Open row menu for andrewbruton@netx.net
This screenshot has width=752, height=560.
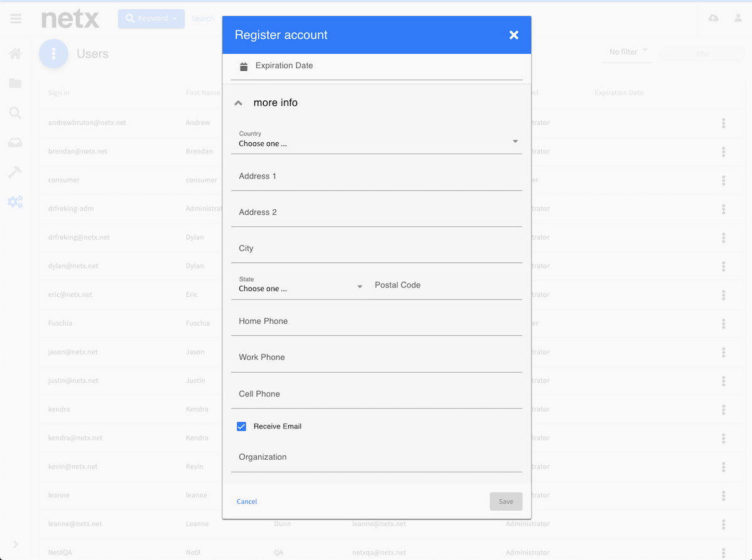(723, 123)
